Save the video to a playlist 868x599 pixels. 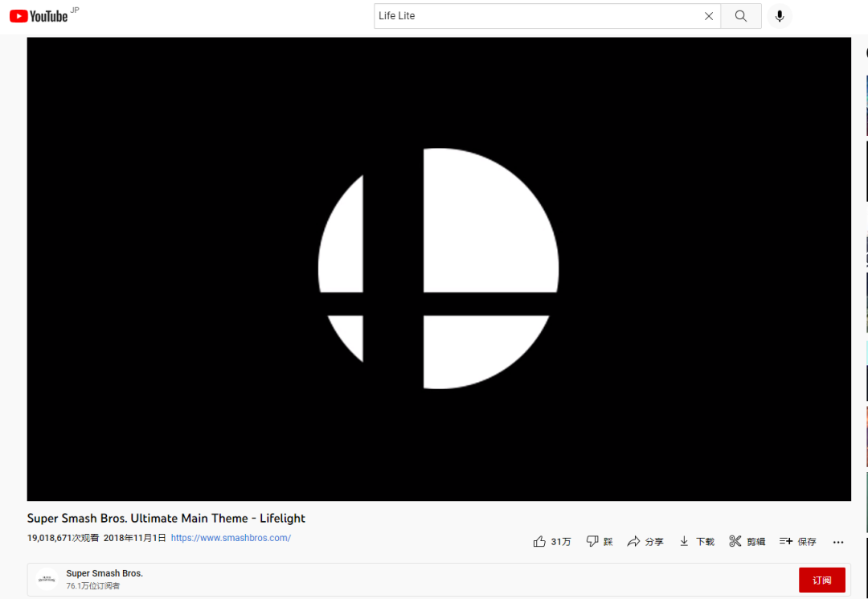coord(798,541)
